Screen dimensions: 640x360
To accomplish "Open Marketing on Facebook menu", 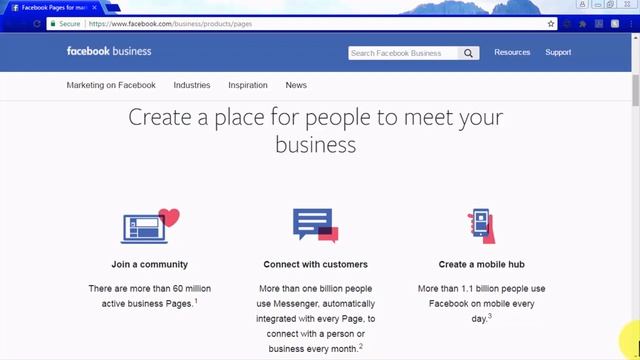I will click(111, 85).
